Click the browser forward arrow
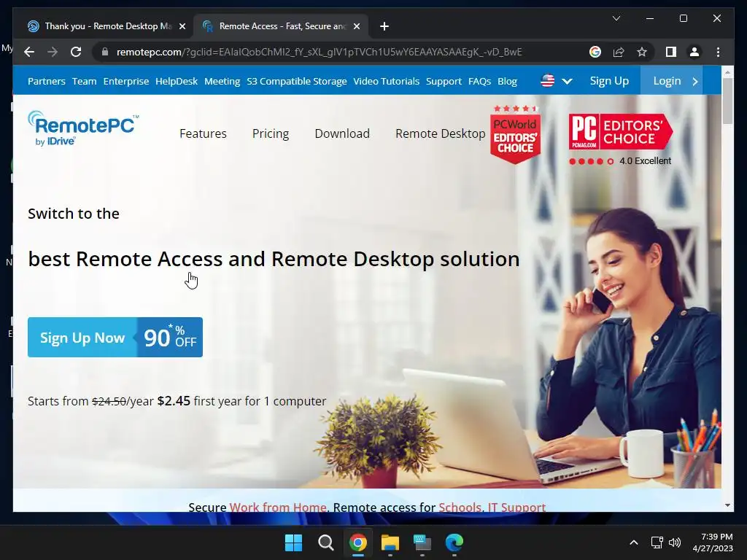 click(53, 52)
